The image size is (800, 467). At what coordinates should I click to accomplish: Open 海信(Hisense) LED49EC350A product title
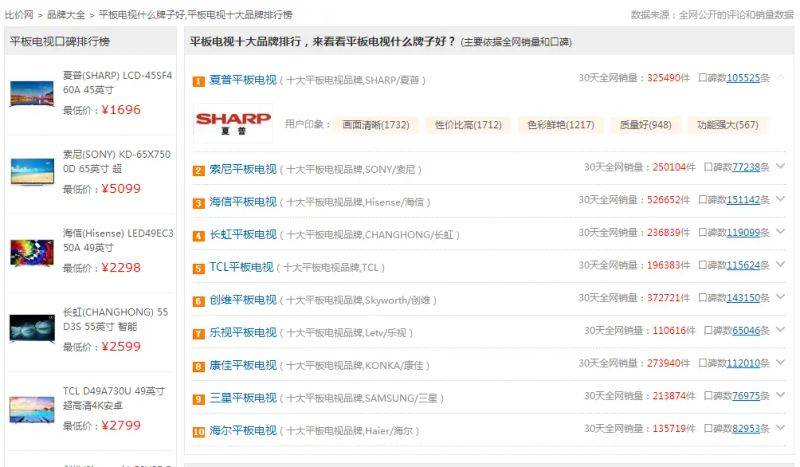click(118, 240)
